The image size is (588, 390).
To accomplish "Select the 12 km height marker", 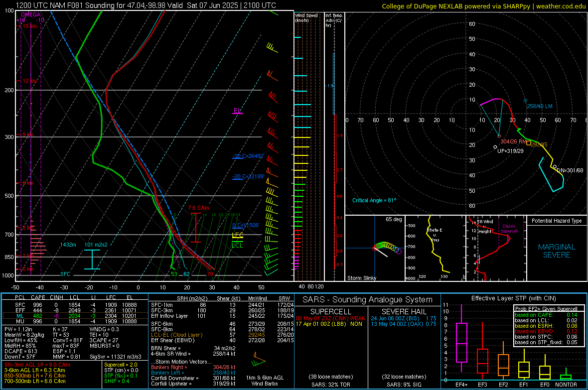I will [x=29, y=81].
